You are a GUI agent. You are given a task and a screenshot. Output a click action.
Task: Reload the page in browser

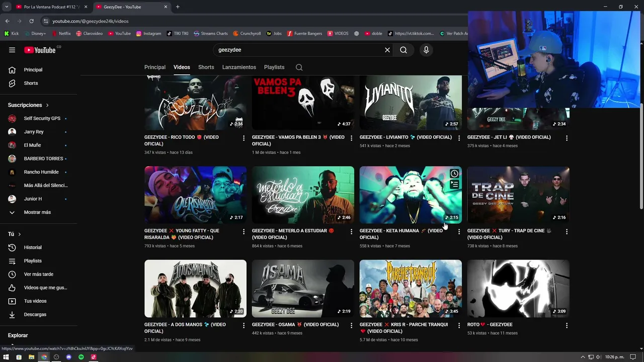(31, 21)
